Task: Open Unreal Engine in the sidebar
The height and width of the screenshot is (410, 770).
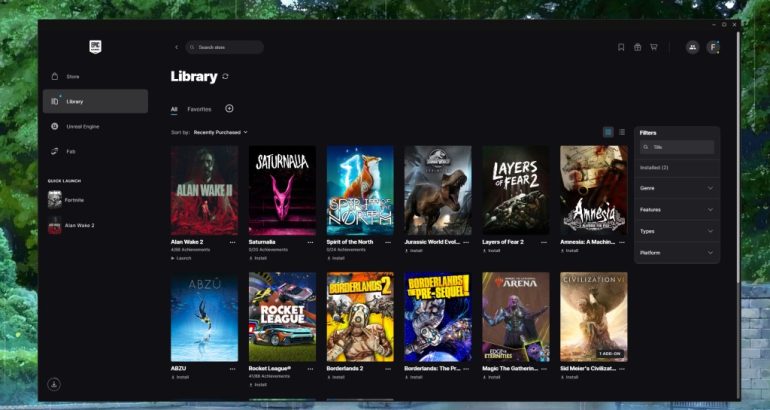Action: (x=95, y=127)
